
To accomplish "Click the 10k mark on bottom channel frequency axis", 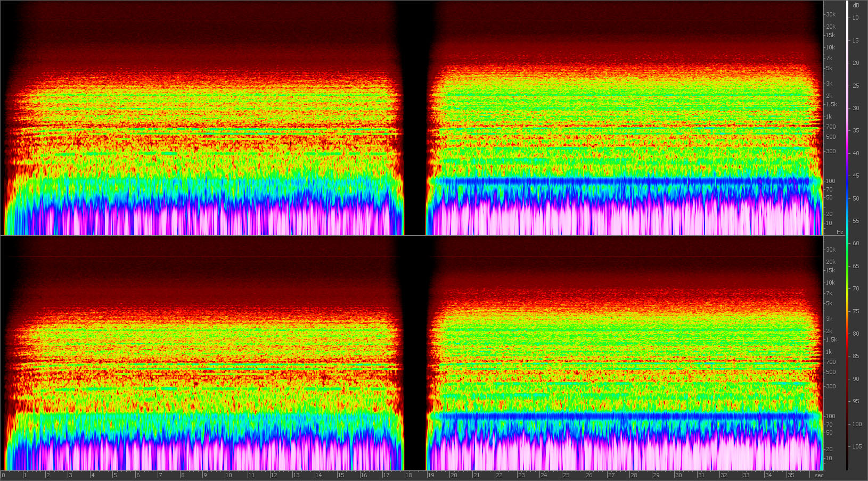I will click(830, 283).
